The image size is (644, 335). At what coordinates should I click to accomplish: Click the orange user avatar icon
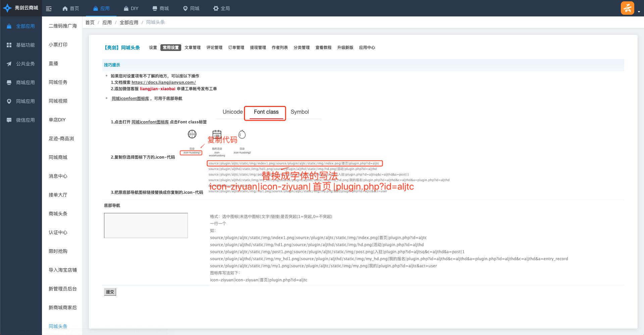click(x=627, y=8)
